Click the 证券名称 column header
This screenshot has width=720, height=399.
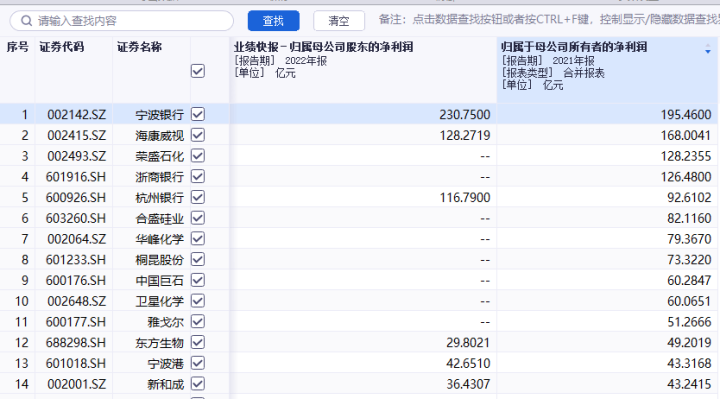coord(139,47)
